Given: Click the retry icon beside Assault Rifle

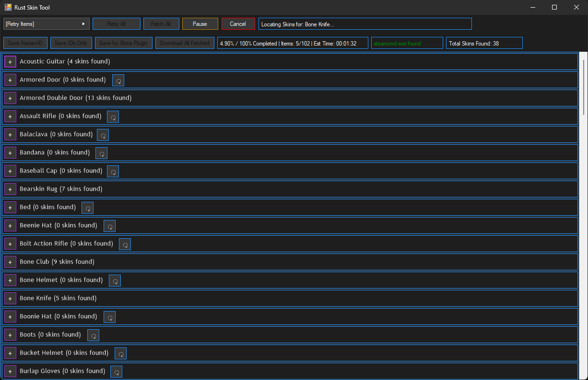Looking at the screenshot, I should tap(113, 117).
